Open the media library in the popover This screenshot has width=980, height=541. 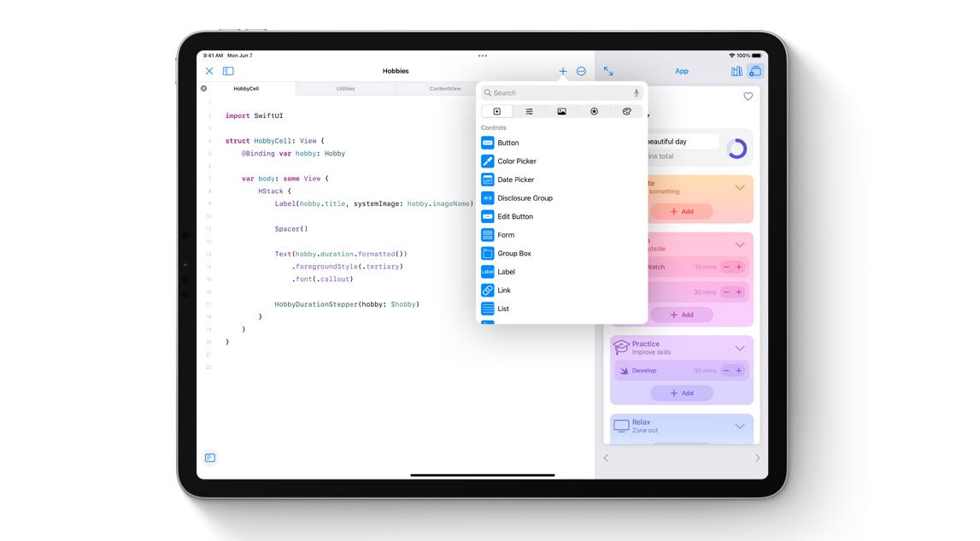tap(562, 111)
